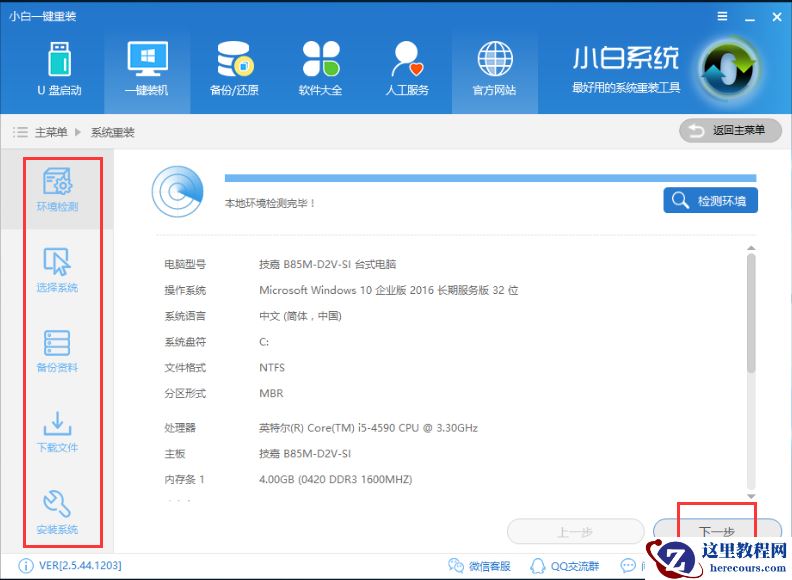792x580 pixels.
Task: Select 环境检测 step in sidebar
Action: tap(57, 189)
